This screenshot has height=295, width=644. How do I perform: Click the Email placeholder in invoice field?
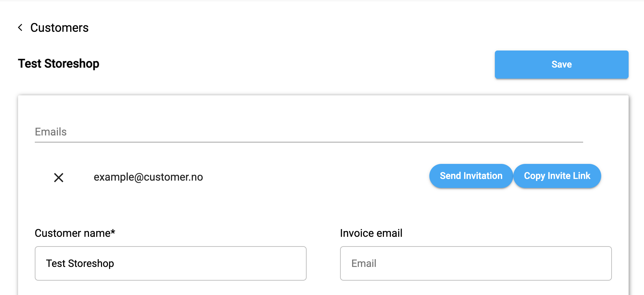click(364, 263)
